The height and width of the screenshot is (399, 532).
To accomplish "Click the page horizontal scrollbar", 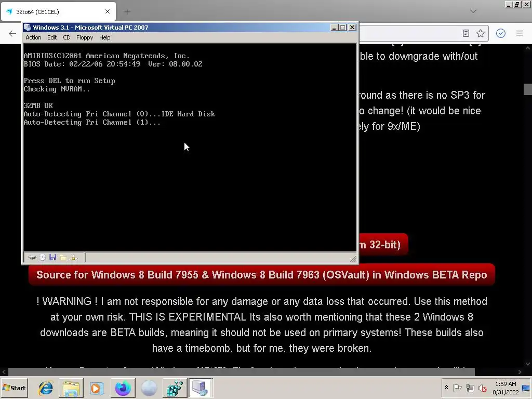I will tap(241, 372).
